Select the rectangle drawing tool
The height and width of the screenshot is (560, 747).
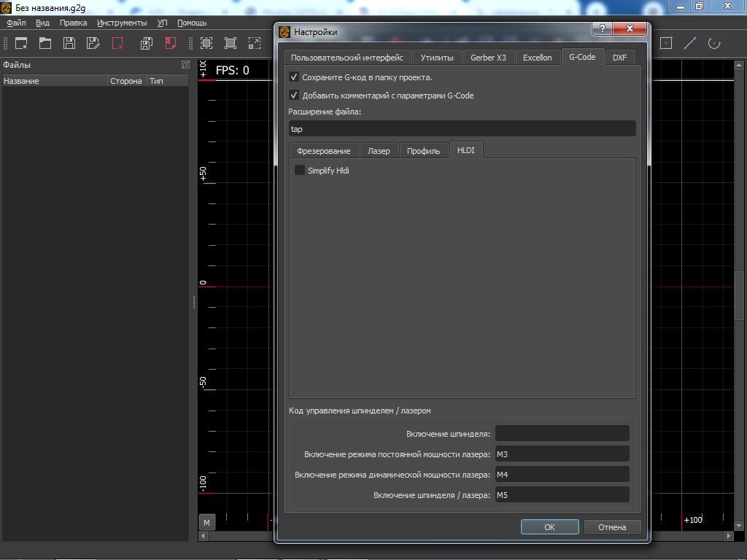tap(666, 43)
